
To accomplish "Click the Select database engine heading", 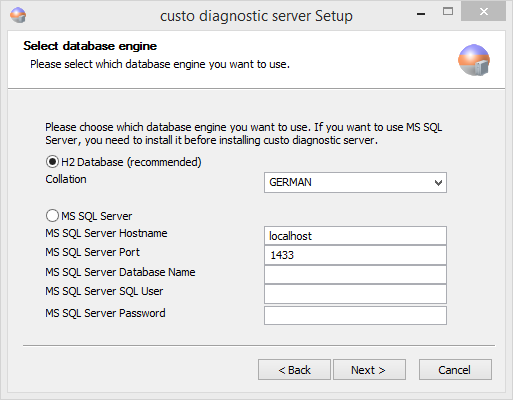I will 90,46.
